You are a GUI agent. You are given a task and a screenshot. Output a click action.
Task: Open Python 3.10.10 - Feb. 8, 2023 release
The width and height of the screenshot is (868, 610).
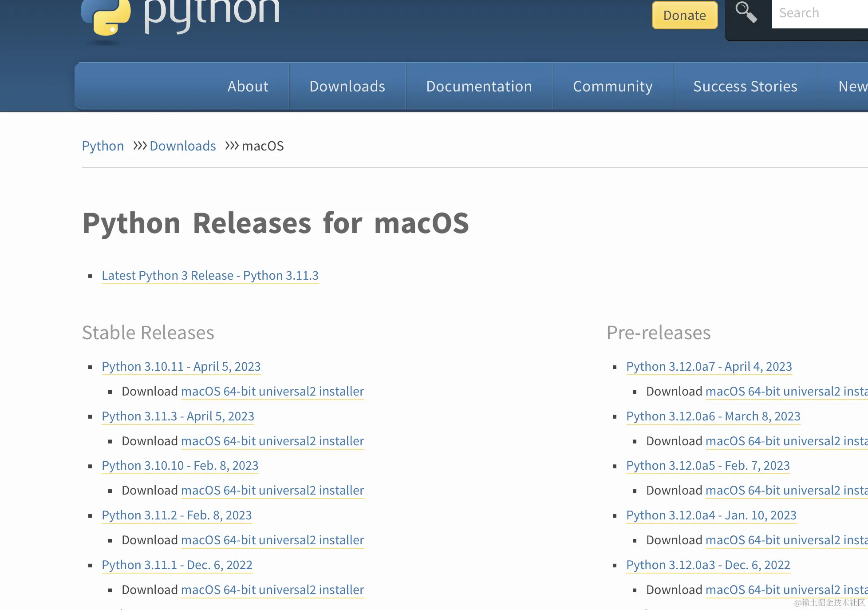click(180, 465)
